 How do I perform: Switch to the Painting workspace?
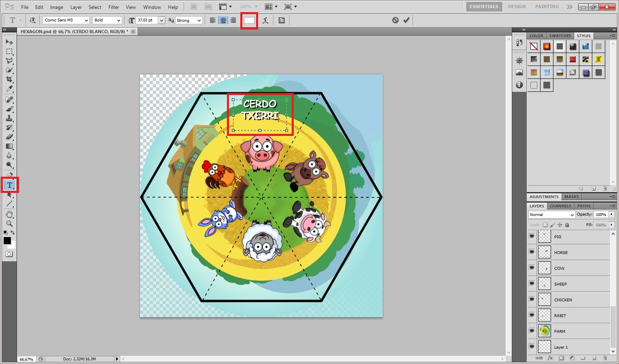pyautogui.click(x=547, y=7)
